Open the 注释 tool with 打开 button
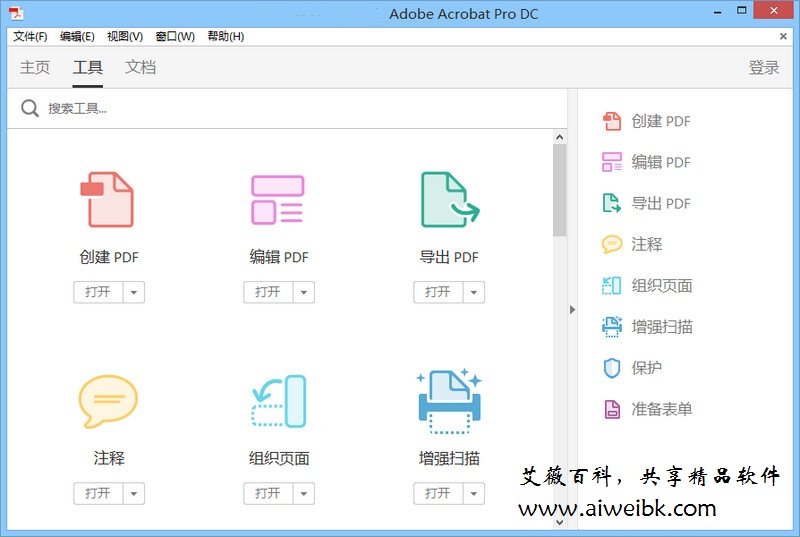Image resolution: width=800 pixels, height=537 pixels. [98, 493]
